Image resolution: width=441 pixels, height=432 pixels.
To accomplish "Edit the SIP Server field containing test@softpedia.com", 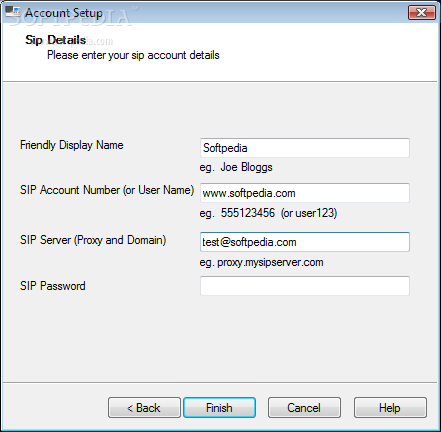I will tap(305, 242).
